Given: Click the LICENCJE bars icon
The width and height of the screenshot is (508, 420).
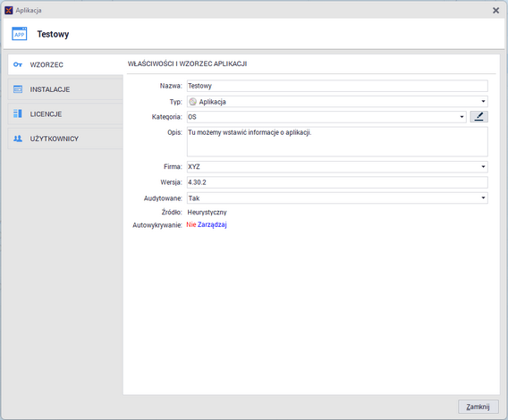Looking at the screenshot, I should [x=18, y=114].
